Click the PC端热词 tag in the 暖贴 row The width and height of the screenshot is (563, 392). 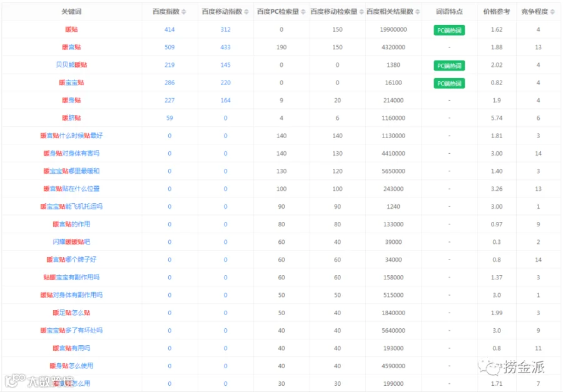449,30
